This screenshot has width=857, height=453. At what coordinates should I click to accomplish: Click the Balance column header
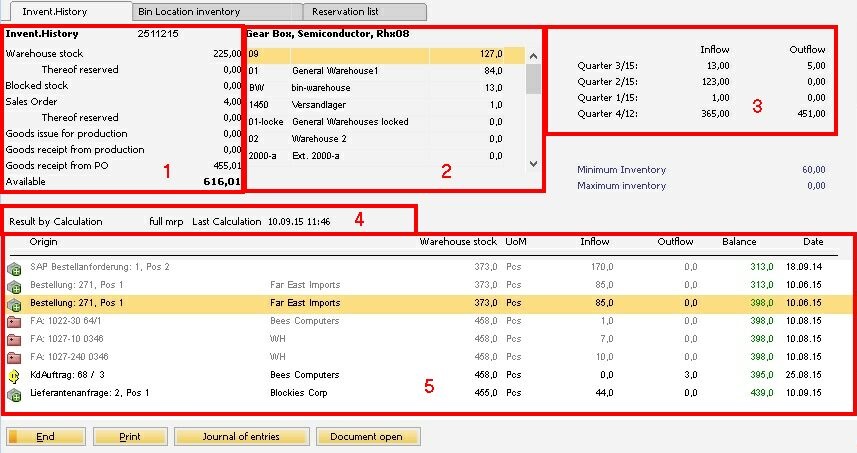click(x=739, y=242)
